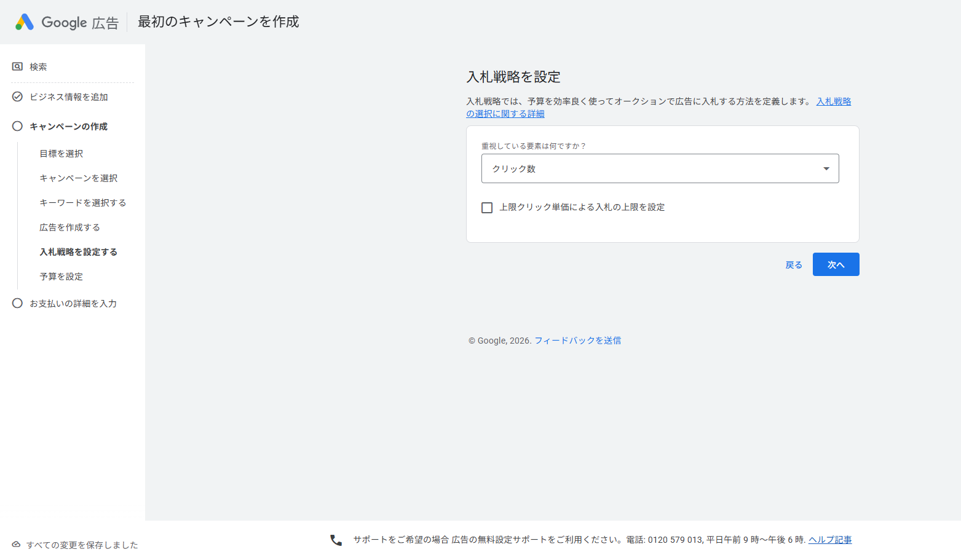Go to 予算を設定 step

pos(61,276)
